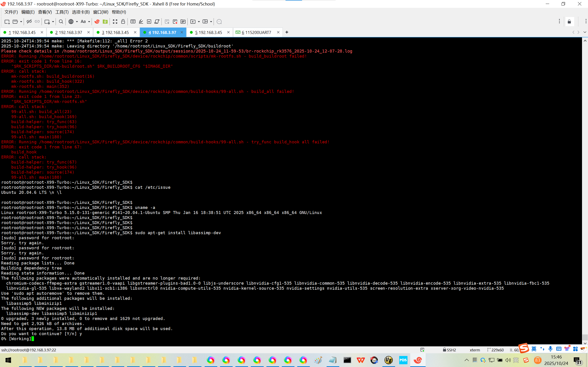
Task: Close the tab 2 192.168.3.97
Action: point(88,32)
